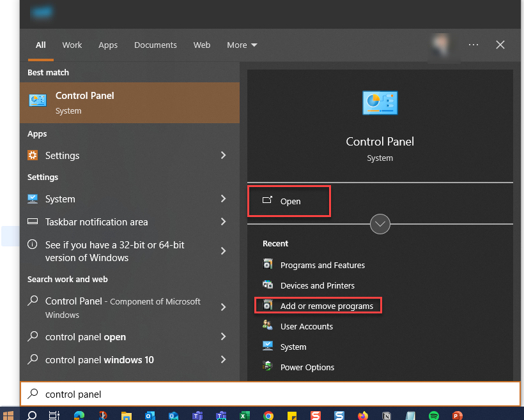Expand control panel open suggestion arrow
This screenshot has width=524, height=420.
(x=223, y=336)
